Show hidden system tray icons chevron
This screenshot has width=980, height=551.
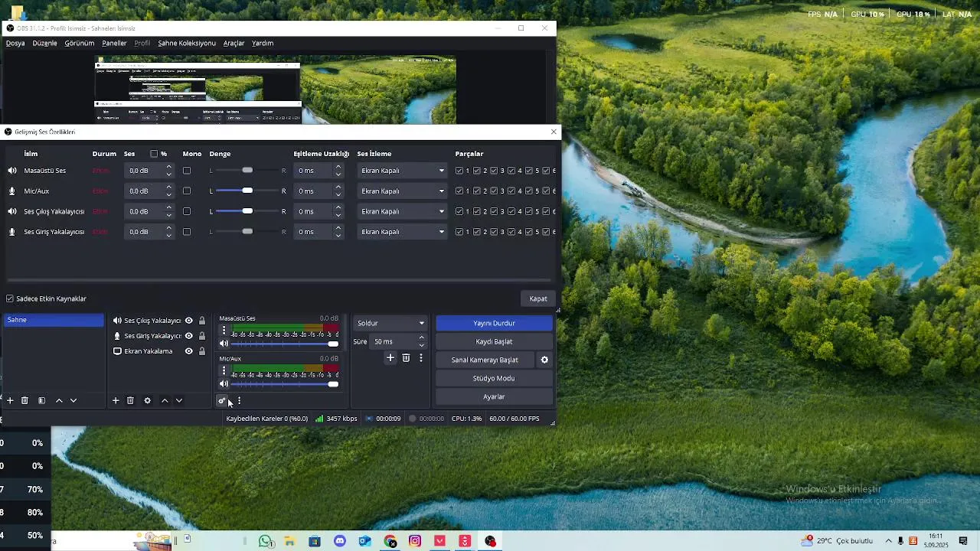pyautogui.click(x=888, y=541)
